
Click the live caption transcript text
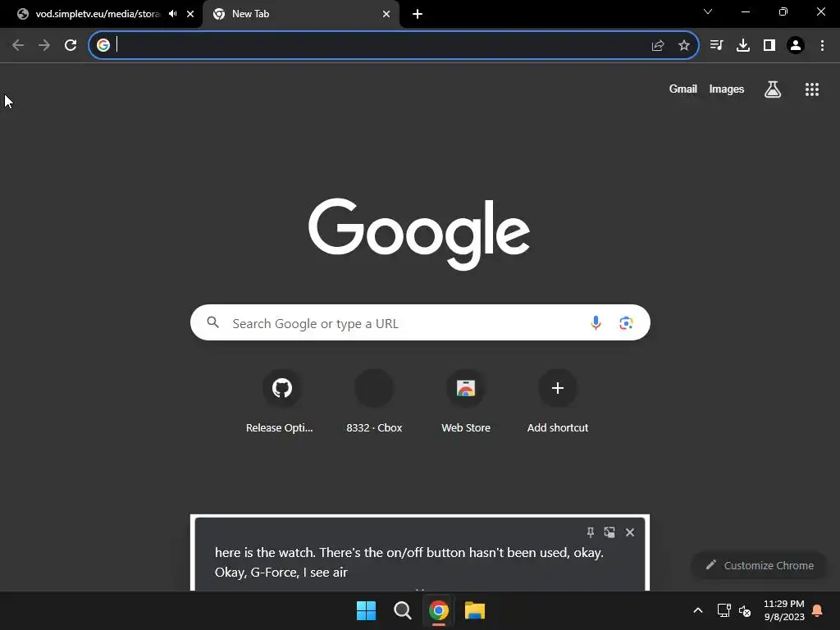point(409,563)
